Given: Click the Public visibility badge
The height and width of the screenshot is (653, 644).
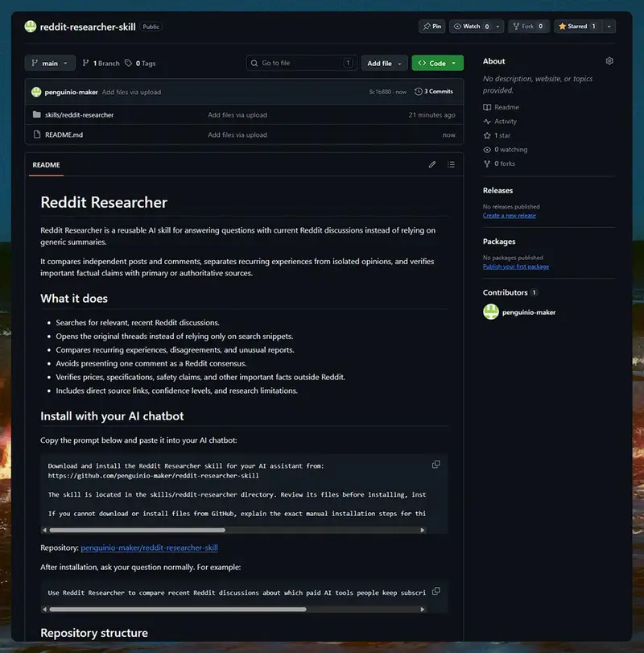Looking at the screenshot, I should click(151, 27).
